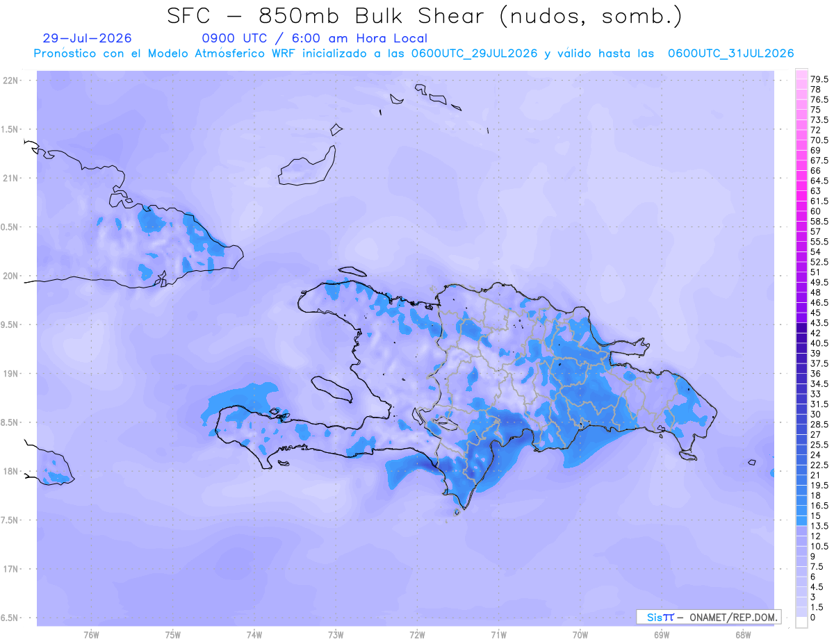
Task: Click the '48' color scale value
Action: (x=815, y=292)
